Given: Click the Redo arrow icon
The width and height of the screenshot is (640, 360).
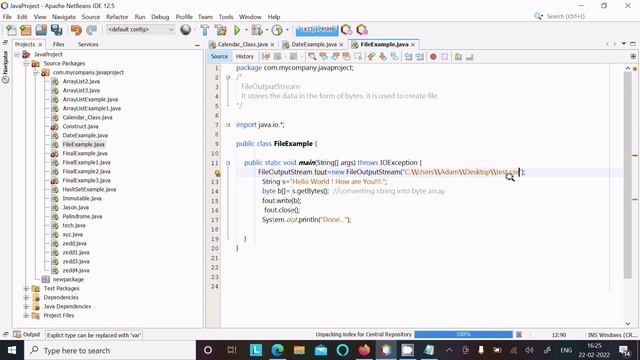Looking at the screenshot, I should pos(91,30).
